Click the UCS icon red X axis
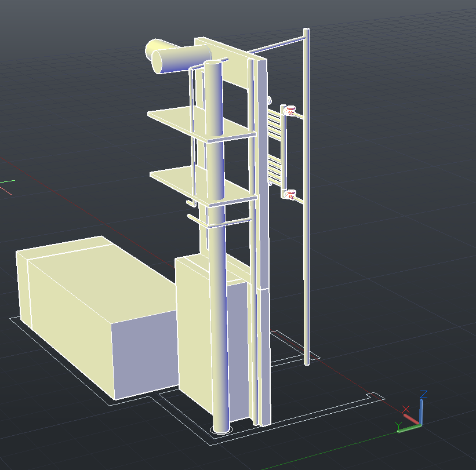The width and height of the screenshot is (476, 470). (x=410, y=418)
